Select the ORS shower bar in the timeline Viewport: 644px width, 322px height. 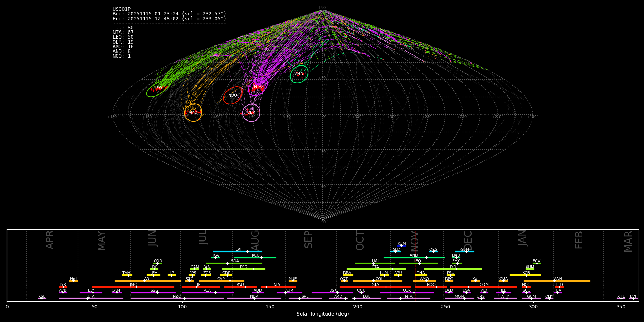433,252
